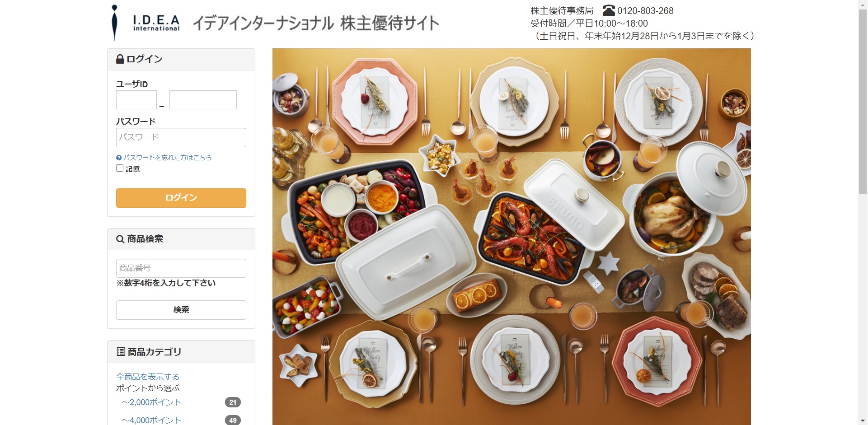The height and width of the screenshot is (425, 868).
Task: Click the 21 count badge
Action: (233, 402)
